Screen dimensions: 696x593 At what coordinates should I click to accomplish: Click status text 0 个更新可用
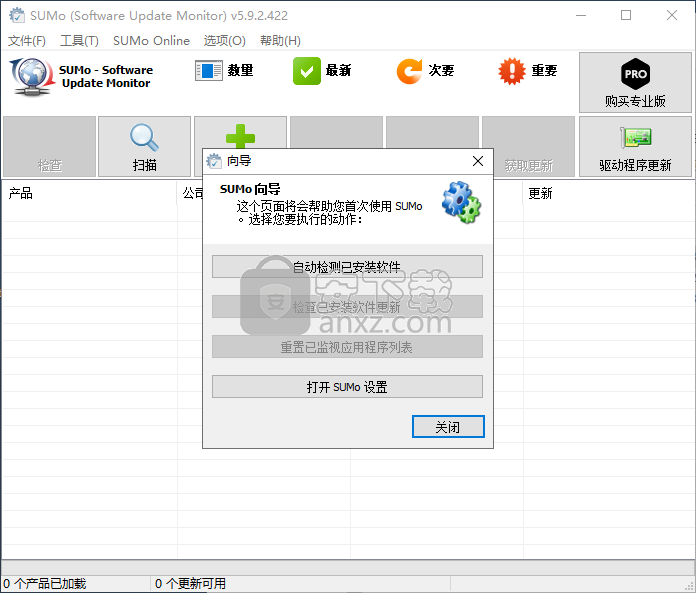point(190,583)
